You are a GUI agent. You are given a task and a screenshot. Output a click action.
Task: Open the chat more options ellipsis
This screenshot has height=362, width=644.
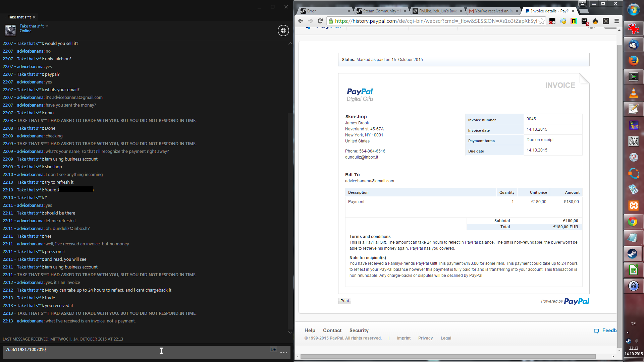pos(284,352)
